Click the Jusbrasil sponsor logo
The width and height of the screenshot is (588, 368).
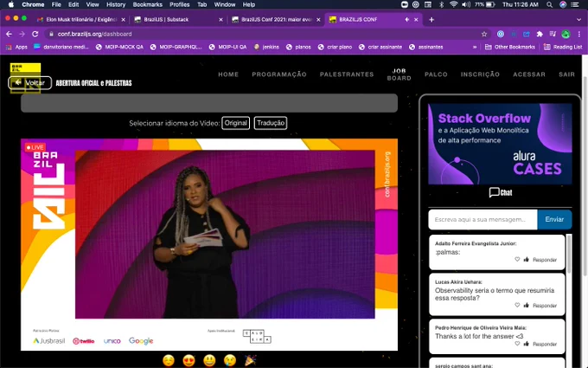pyautogui.click(x=49, y=340)
